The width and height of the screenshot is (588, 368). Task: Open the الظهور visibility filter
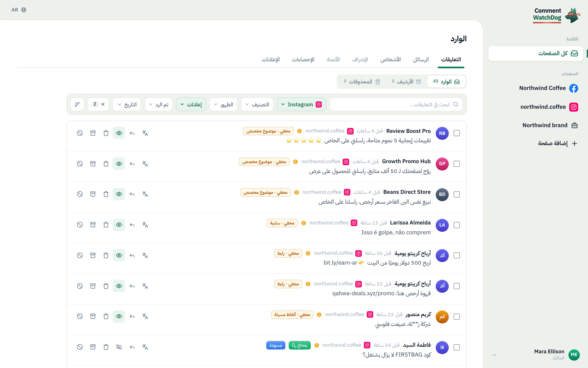tap(223, 104)
